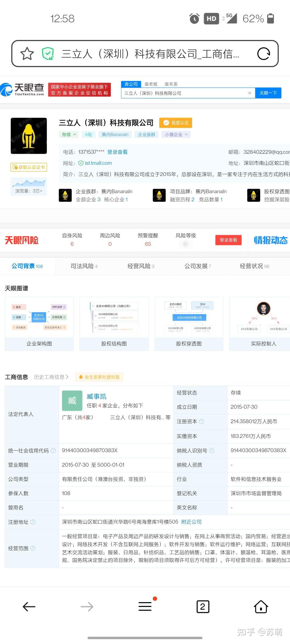Click the 经营范围 help icon
The width and height of the screenshot is (290, 644).
coord(33,548)
